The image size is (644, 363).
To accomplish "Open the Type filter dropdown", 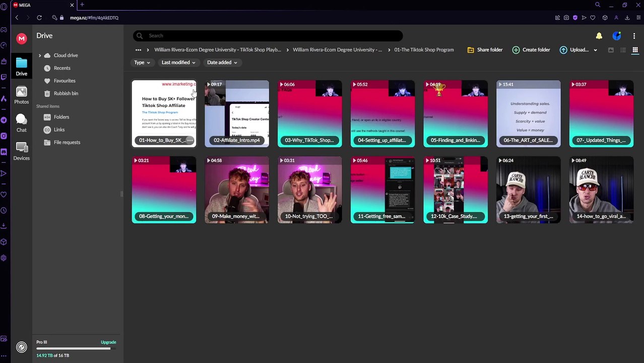I will coord(142,63).
